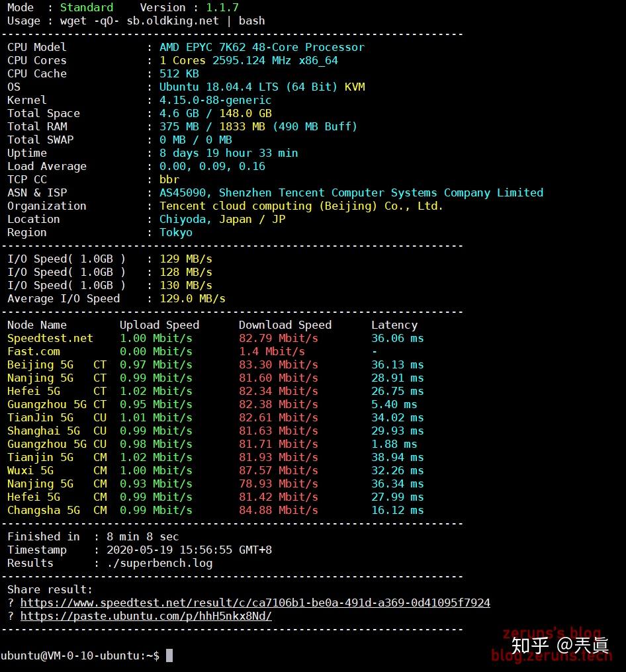The width and height of the screenshot is (626, 672).
Task: Click the Wuxi download speed '87.57 Mbit/s'
Action: click(279, 470)
